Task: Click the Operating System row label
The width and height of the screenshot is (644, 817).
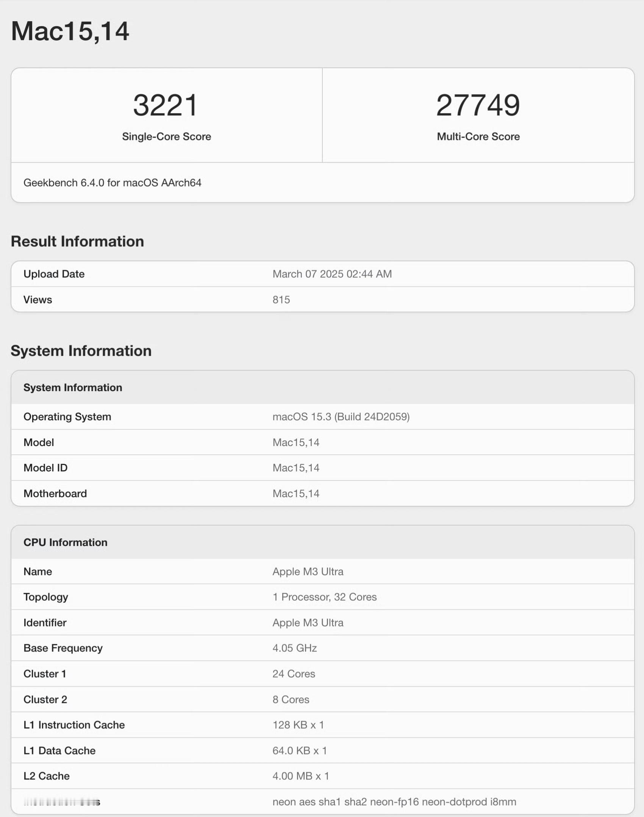Action: [67, 417]
